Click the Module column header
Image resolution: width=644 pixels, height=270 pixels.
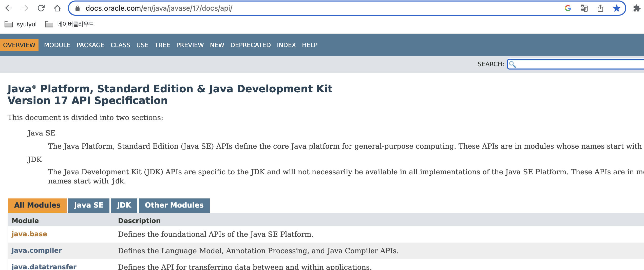point(25,221)
